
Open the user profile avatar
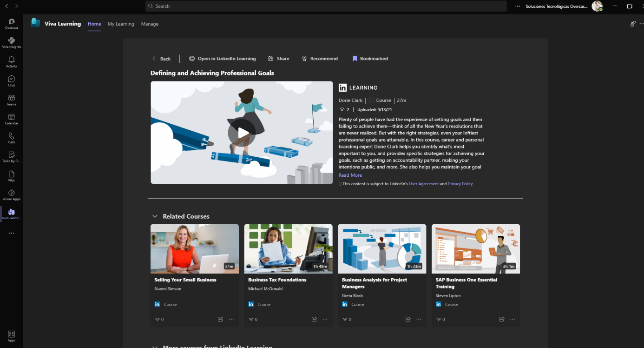[x=597, y=6]
